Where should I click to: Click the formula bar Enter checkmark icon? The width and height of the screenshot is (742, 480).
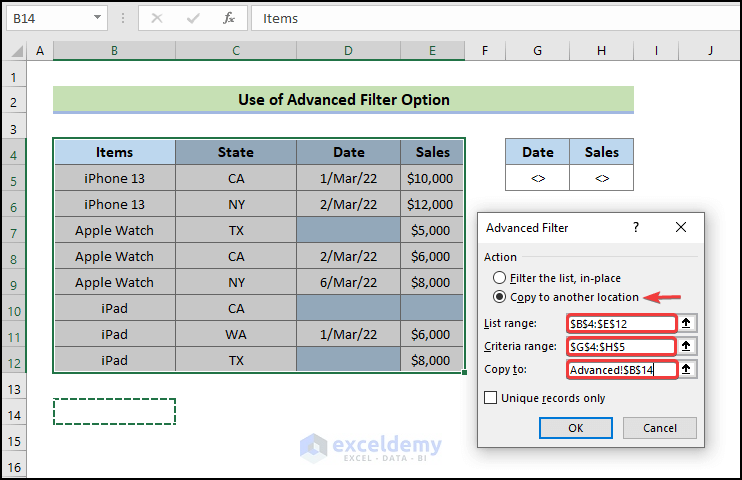193,18
